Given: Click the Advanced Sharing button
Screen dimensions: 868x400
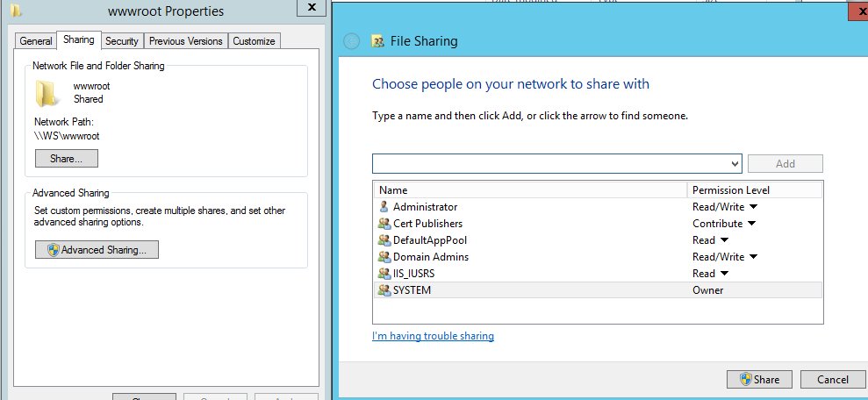Looking at the screenshot, I should [97, 250].
